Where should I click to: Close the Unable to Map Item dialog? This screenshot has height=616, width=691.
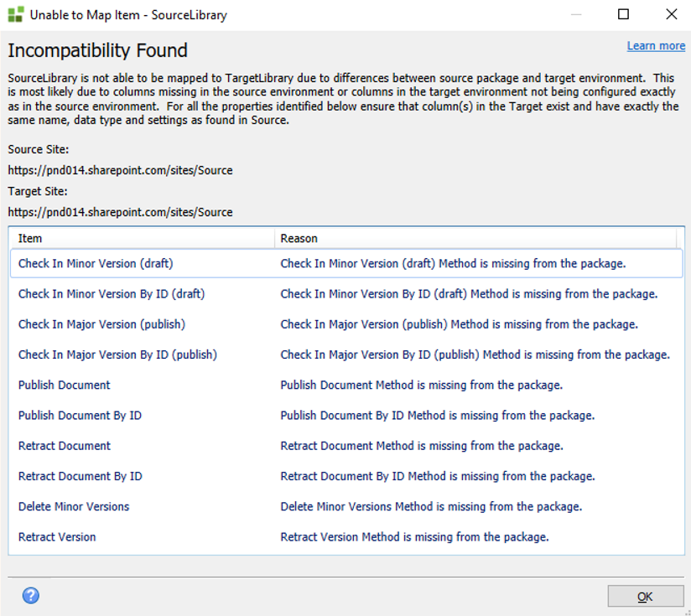671,14
